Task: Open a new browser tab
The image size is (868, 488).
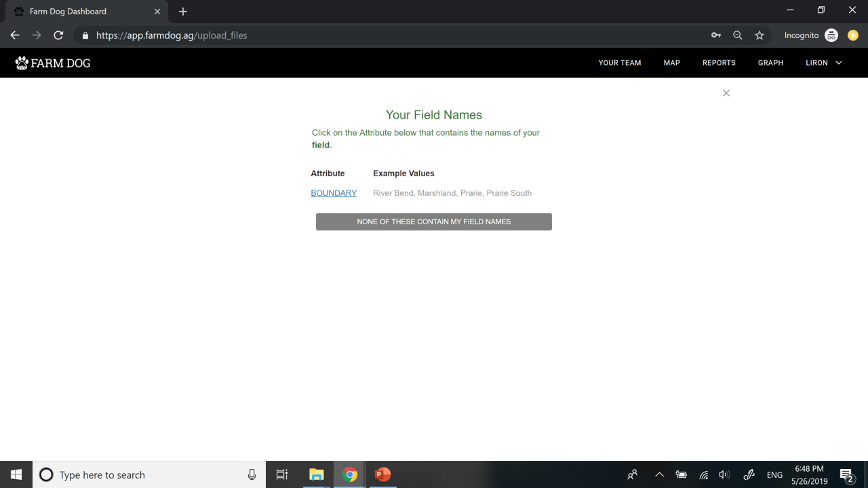Action: 183,12
